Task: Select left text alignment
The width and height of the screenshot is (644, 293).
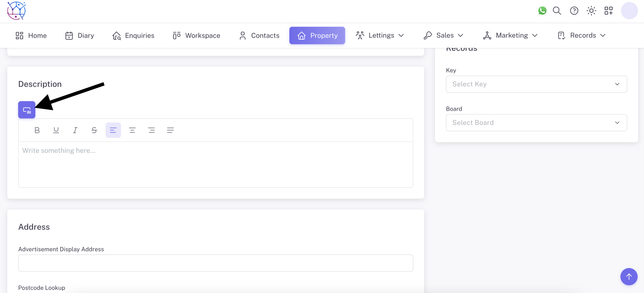Action: [x=113, y=130]
